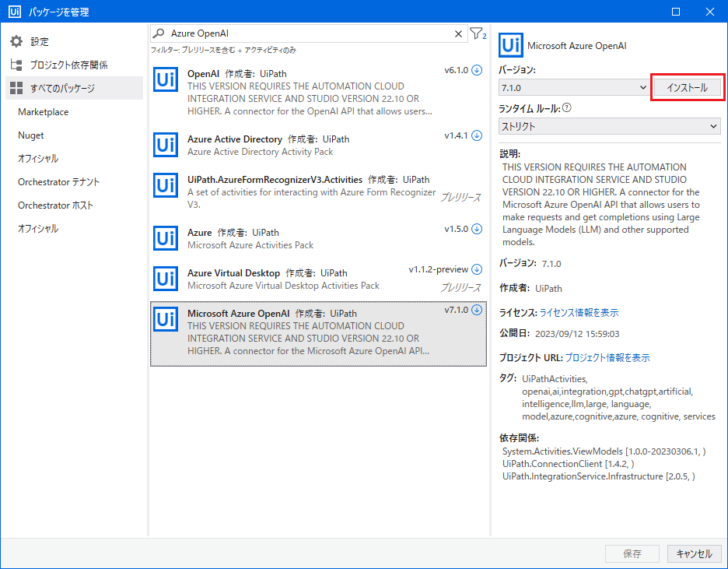
Task: Open the ストリクト runtime rule dropdown
Action: pyautogui.click(x=610, y=126)
